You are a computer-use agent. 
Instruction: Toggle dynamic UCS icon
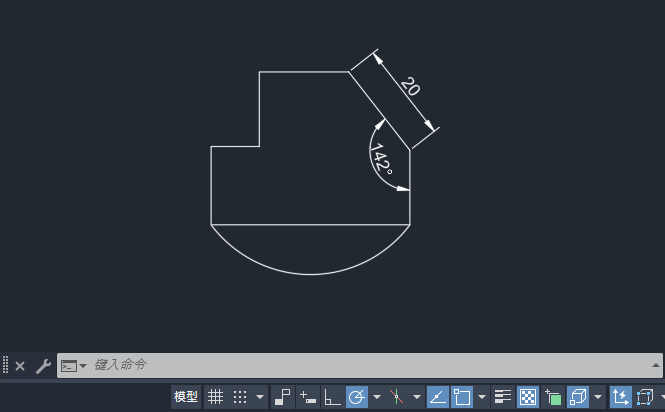pos(620,397)
